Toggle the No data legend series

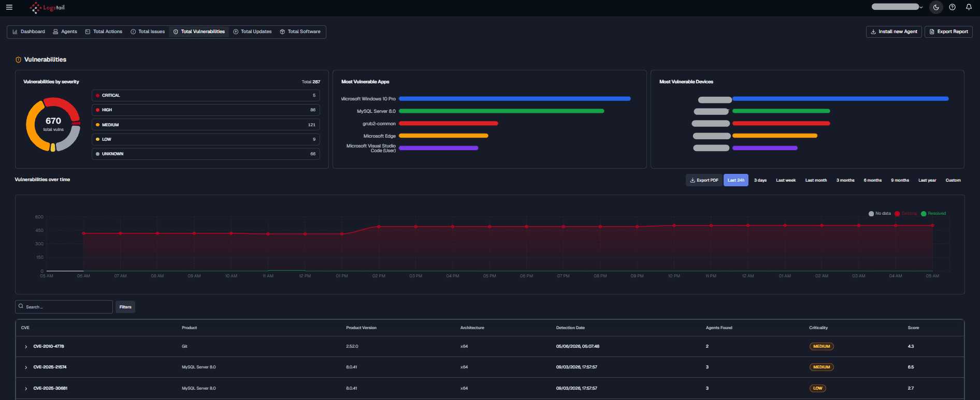pyautogui.click(x=880, y=213)
